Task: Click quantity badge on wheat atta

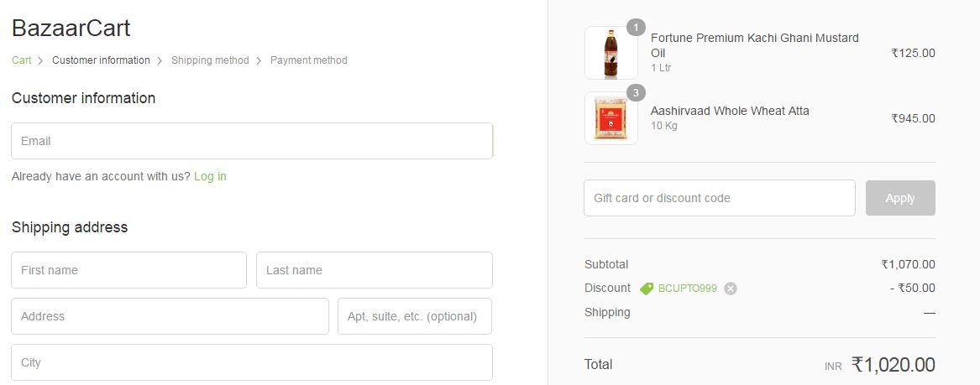Action: (636, 92)
